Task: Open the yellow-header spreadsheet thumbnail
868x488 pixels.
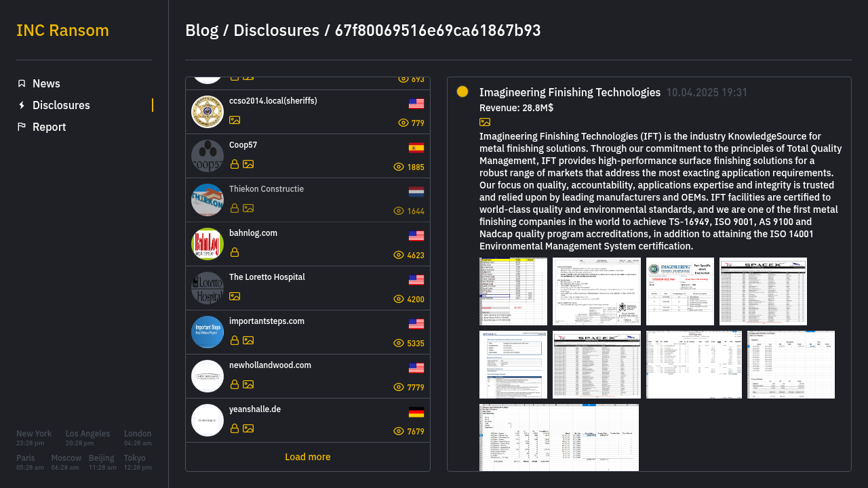Action: click(513, 291)
